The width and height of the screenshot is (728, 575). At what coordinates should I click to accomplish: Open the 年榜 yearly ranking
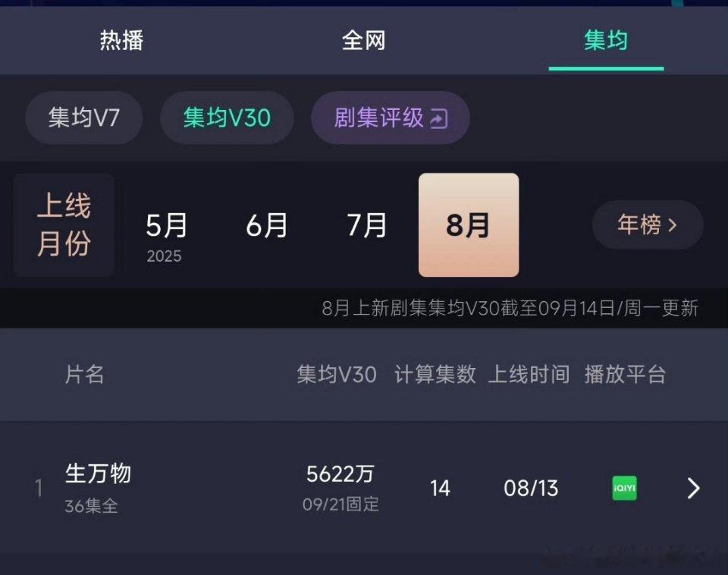point(648,225)
